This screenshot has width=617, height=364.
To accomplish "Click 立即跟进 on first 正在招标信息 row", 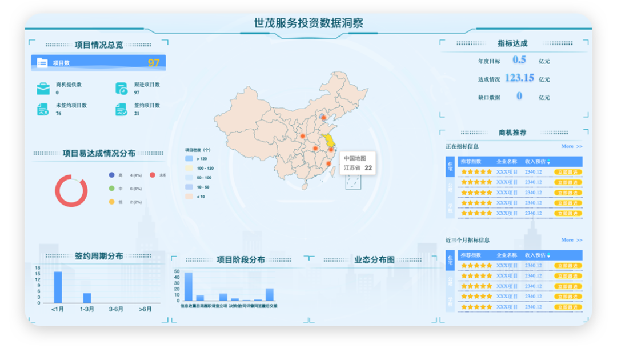I will pyautogui.click(x=568, y=172).
